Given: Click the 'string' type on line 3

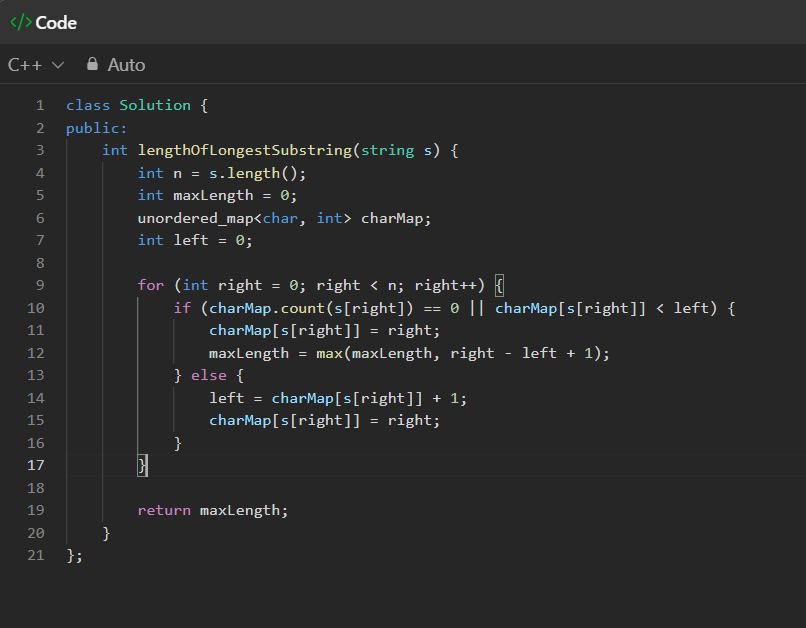Looking at the screenshot, I should click(x=388, y=150).
